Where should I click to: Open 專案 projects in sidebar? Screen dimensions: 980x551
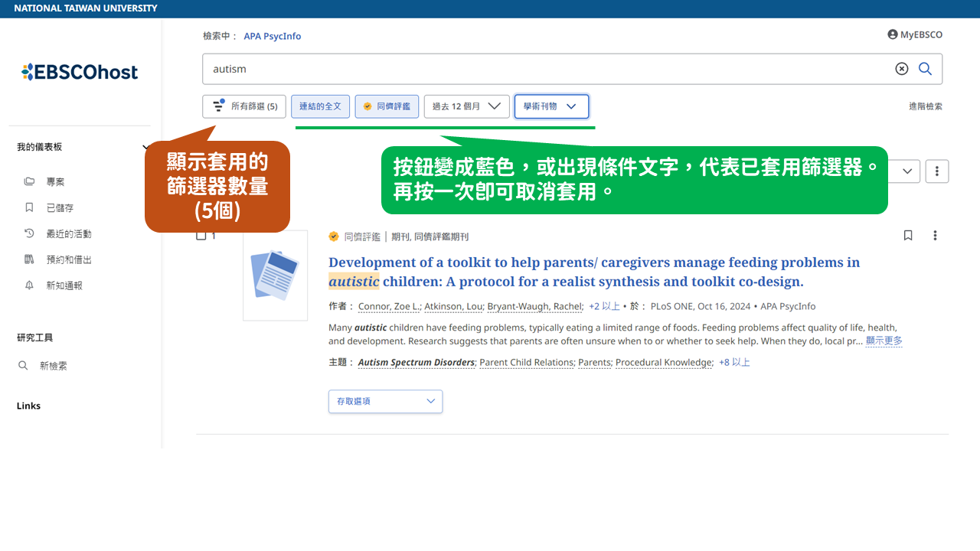pos(55,182)
